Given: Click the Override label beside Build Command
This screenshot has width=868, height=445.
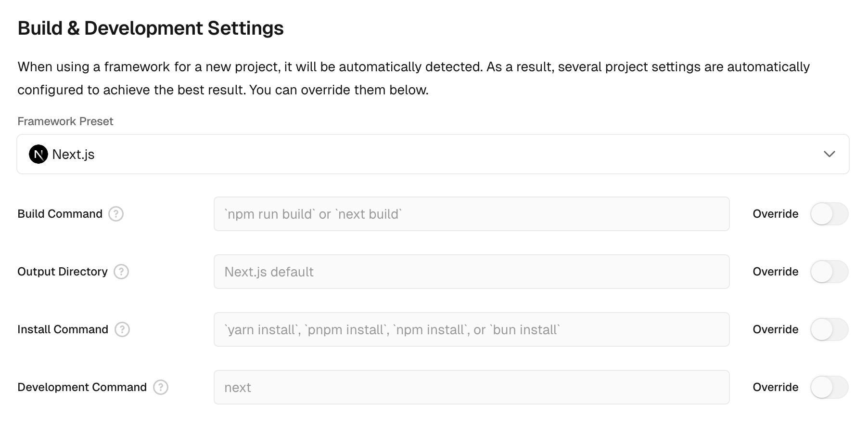Looking at the screenshot, I should [x=776, y=214].
